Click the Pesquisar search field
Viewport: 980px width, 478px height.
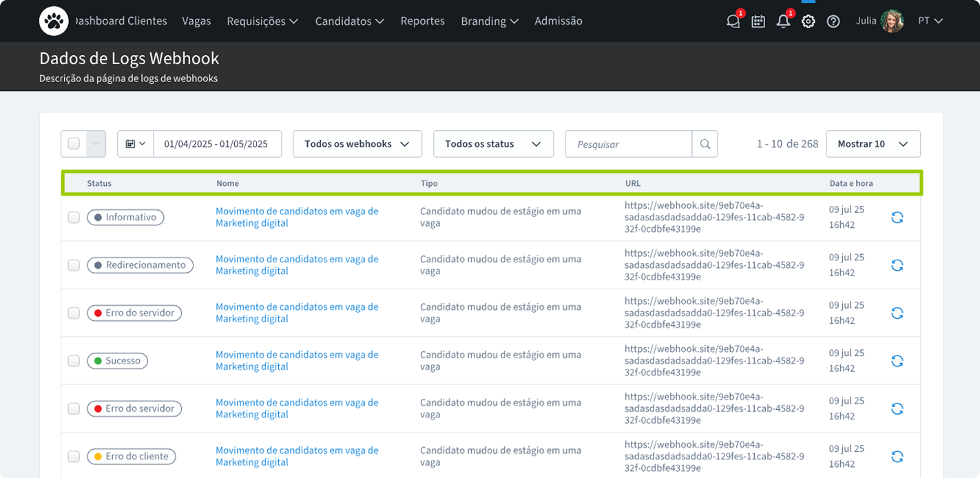[x=627, y=143]
